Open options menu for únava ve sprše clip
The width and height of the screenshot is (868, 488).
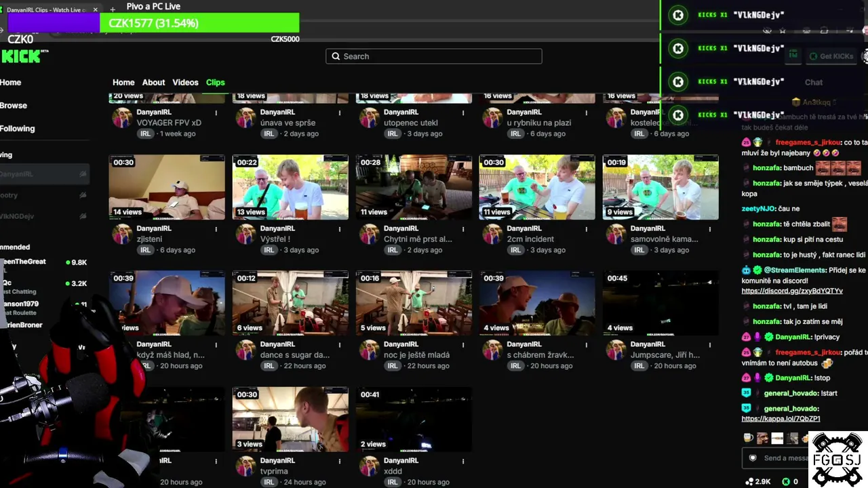tap(340, 113)
